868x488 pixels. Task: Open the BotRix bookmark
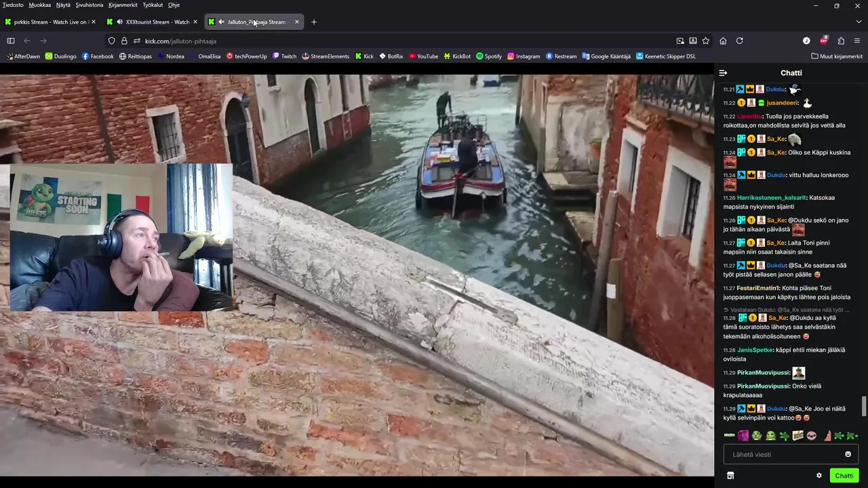pos(391,56)
